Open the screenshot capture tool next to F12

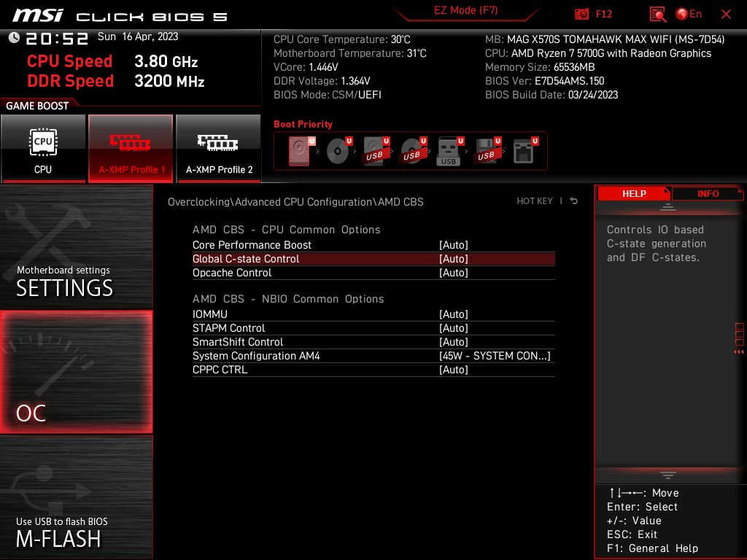583,14
